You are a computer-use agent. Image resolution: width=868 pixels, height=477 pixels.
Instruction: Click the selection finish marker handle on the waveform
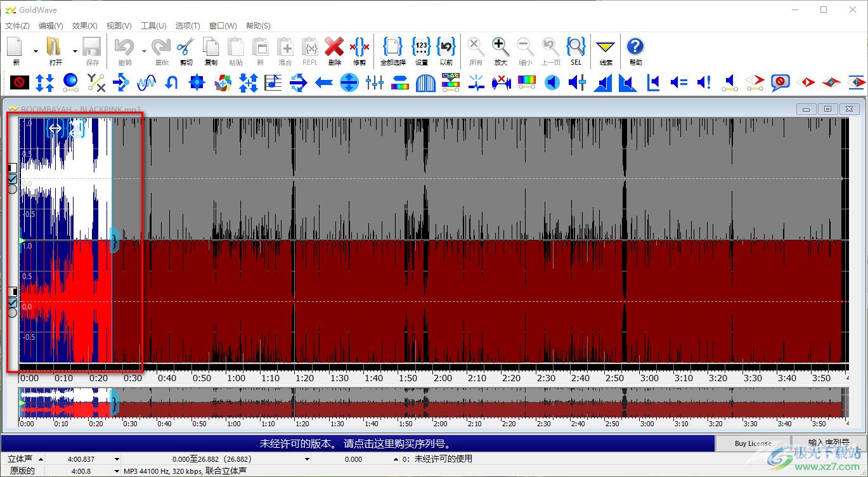[x=114, y=240]
